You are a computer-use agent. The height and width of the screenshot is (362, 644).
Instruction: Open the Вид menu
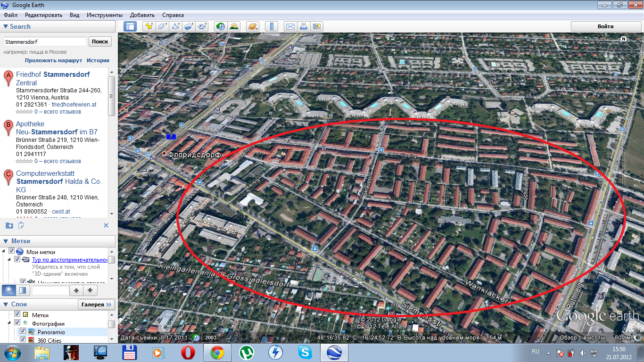74,15
